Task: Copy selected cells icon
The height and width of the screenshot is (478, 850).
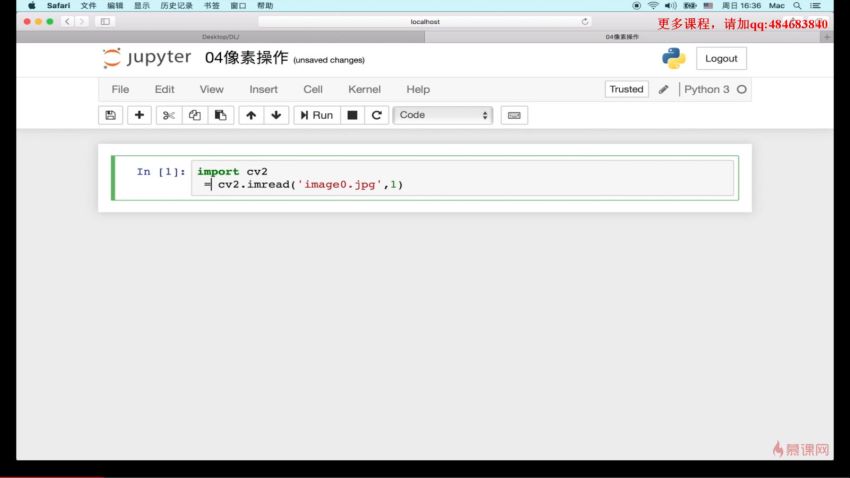Action: (x=195, y=115)
